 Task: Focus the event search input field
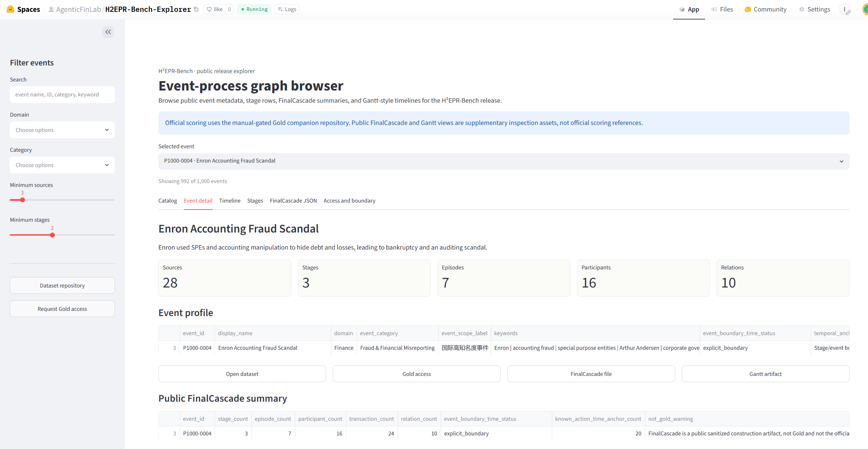tap(62, 95)
